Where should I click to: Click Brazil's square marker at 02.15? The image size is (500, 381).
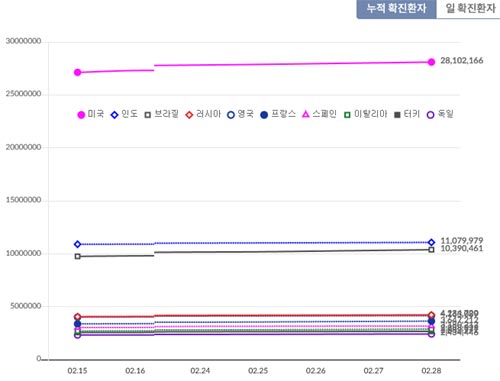tap(77, 256)
